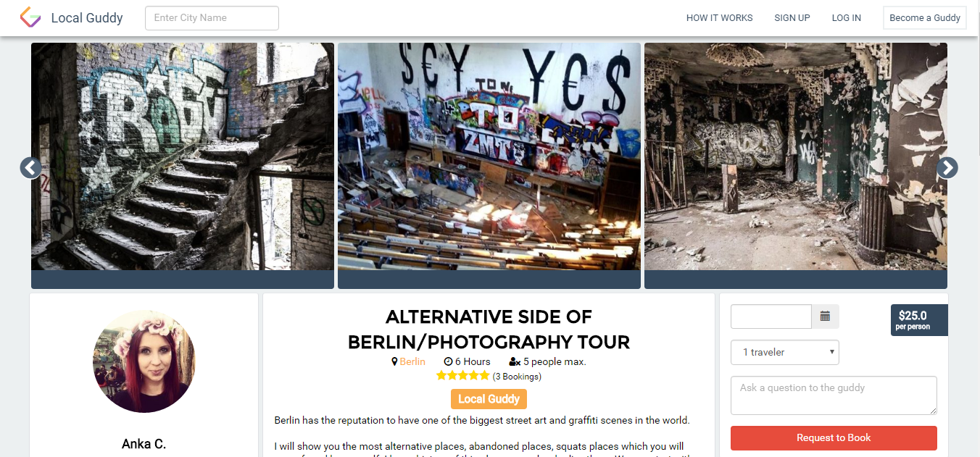Screen dimensions: 980x457
Task: Open the SIGN UP page
Action: (792, 17)
